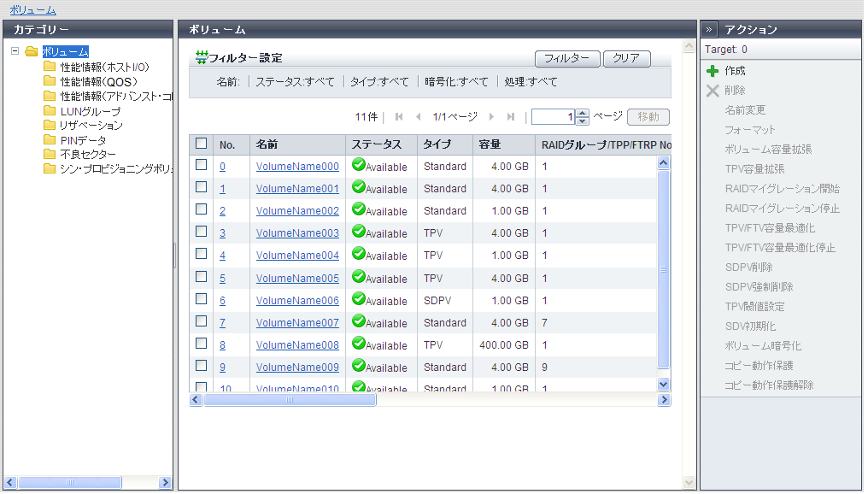The height and width of the screenshot is (494, 868).
Task: Increase page number with spinner up arrow
Action: point(583,113)
